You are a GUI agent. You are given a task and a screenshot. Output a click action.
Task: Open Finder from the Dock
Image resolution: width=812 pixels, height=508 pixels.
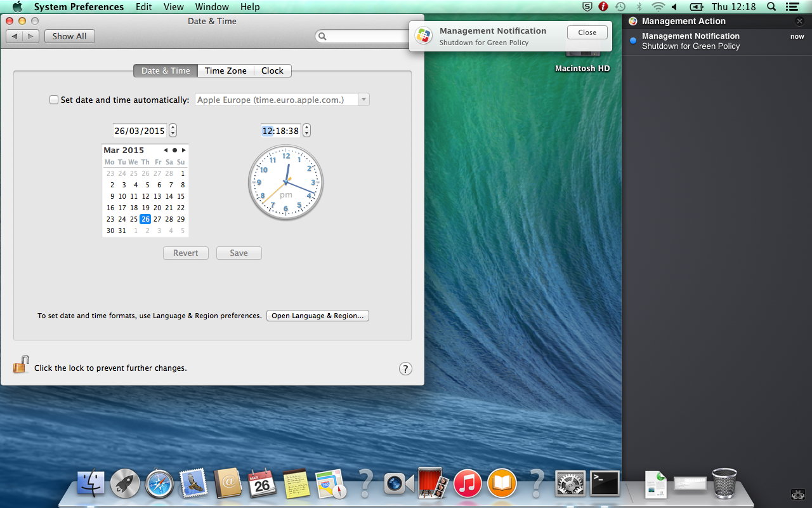click(x=91, y=485)
